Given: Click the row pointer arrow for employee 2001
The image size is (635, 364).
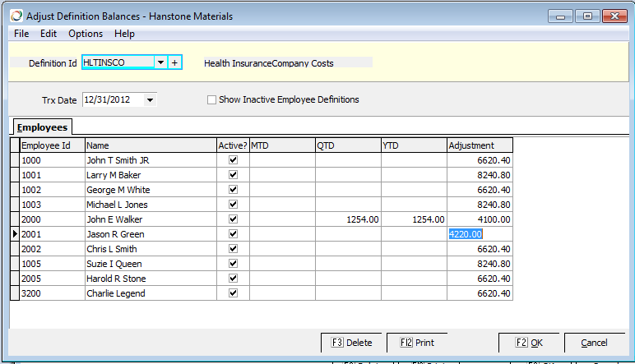Looking at the screenshot, I should [14, 234].
